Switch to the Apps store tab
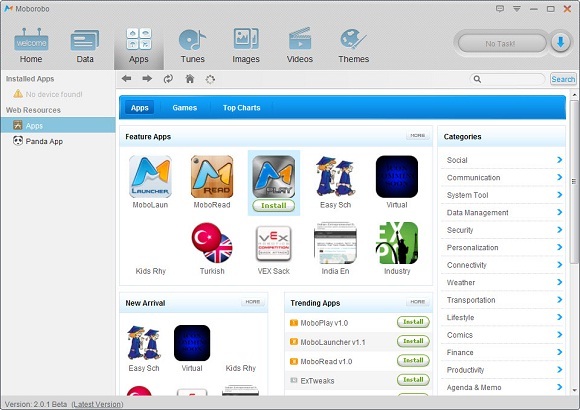 (139, 108)
